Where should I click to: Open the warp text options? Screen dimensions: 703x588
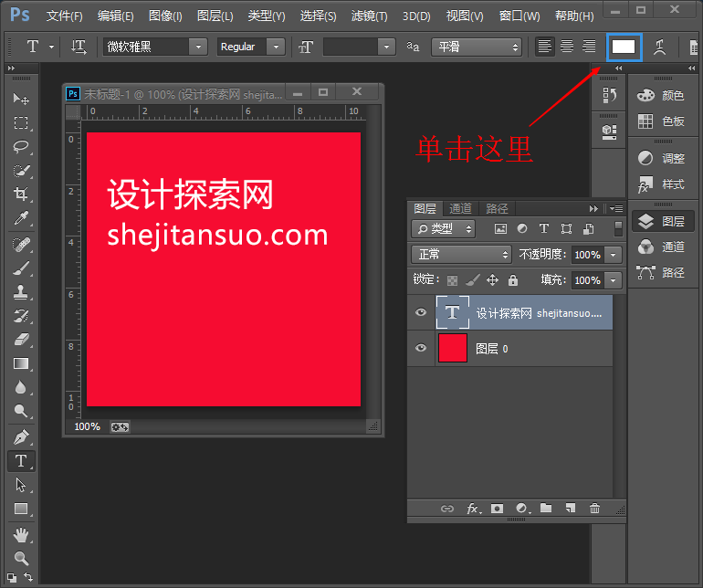[659, 47]
